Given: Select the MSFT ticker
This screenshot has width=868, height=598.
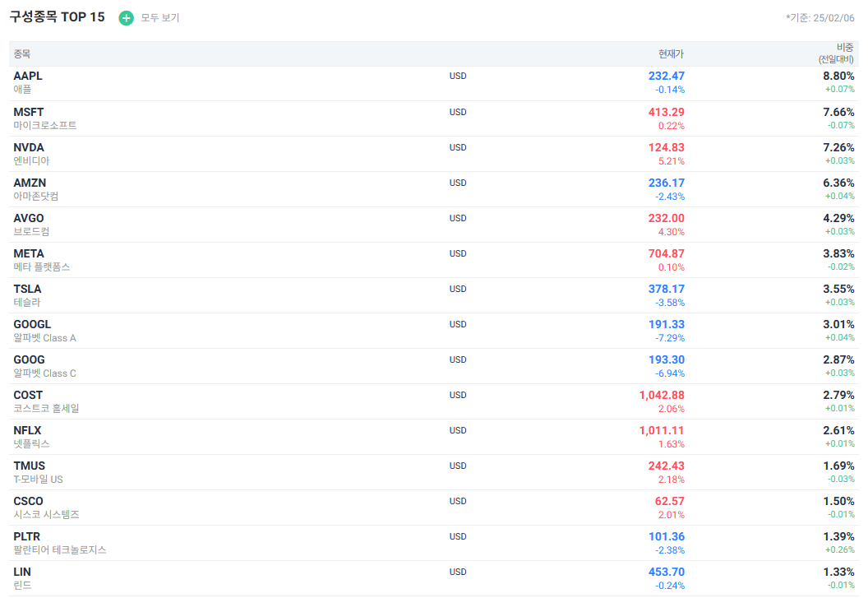Looking at the screenshot, I should (x=28, y=112).
